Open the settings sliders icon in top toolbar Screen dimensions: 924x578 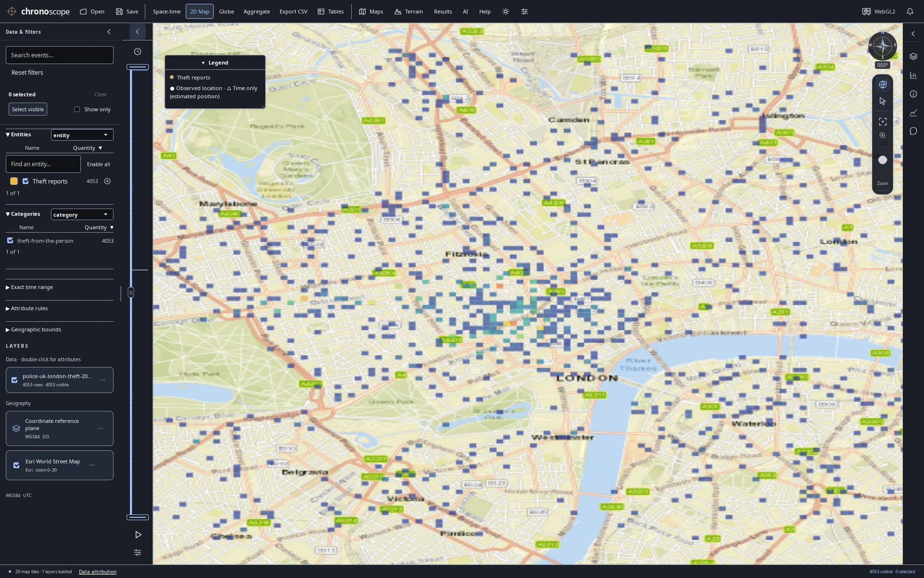point(525,12)
